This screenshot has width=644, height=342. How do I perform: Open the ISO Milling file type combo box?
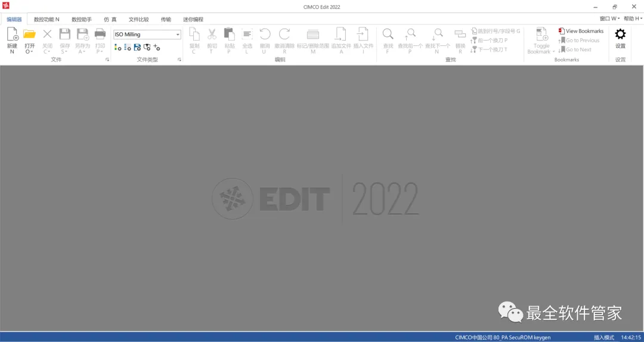(x=147, y=35)
